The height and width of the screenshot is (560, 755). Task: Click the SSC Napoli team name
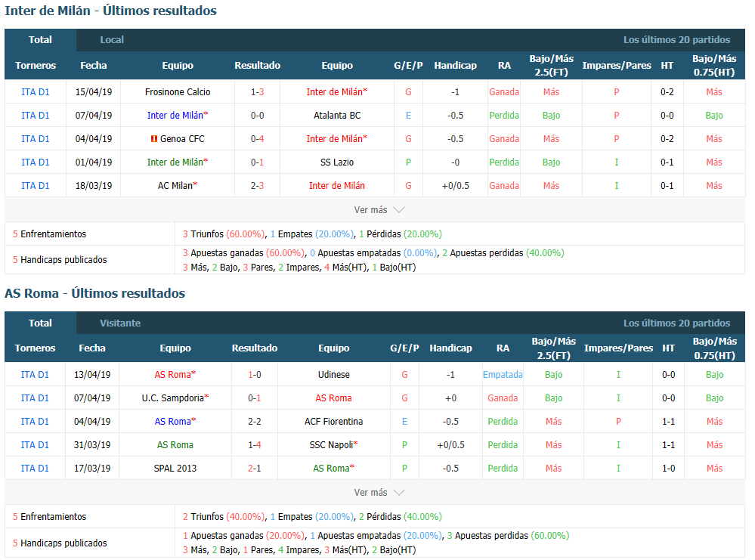pos(331,445)
